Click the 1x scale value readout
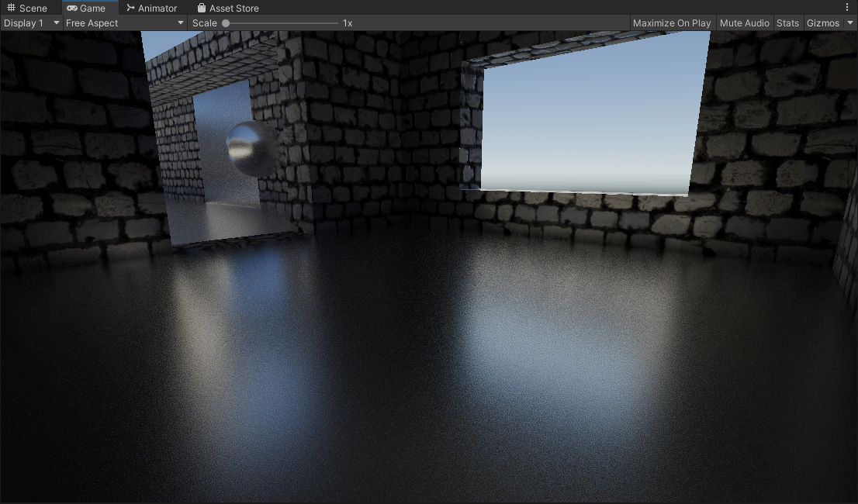The height and width of the screenshot is (504, 858). click(348, 23)
